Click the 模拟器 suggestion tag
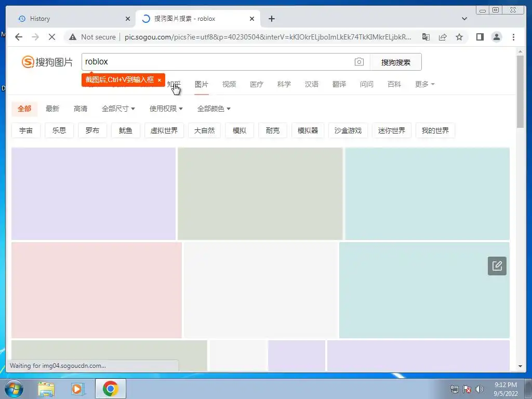 (x=308, y=130)
